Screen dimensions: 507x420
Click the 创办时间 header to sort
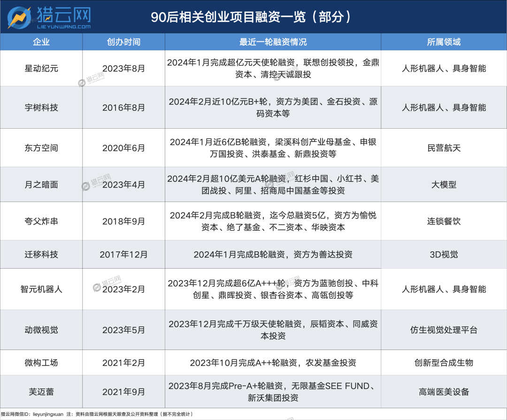click(x=123, y=42)
